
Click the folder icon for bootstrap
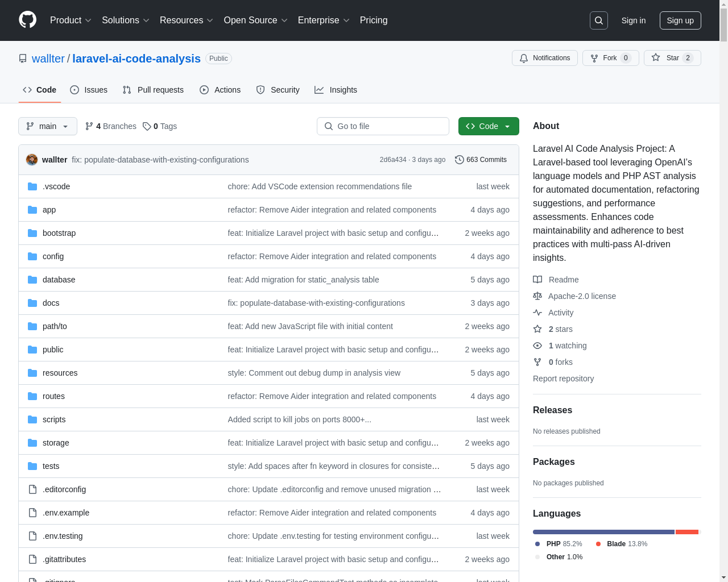point(32,233)
